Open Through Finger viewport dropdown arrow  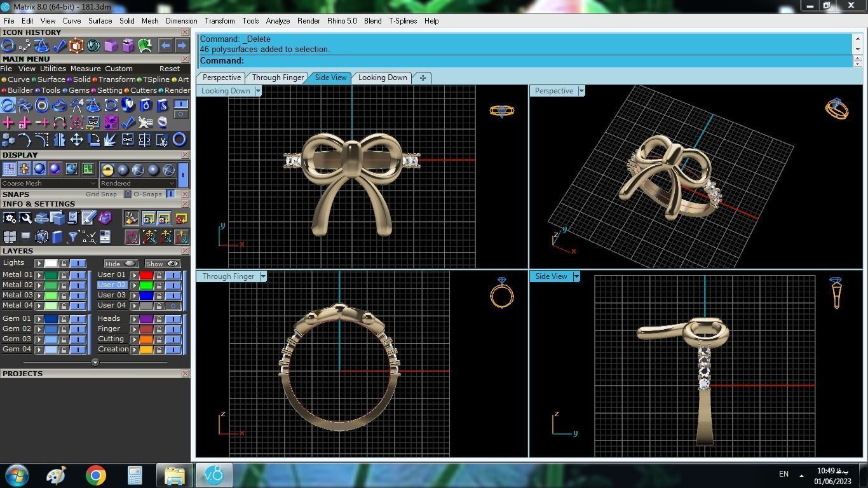(263, 276)
